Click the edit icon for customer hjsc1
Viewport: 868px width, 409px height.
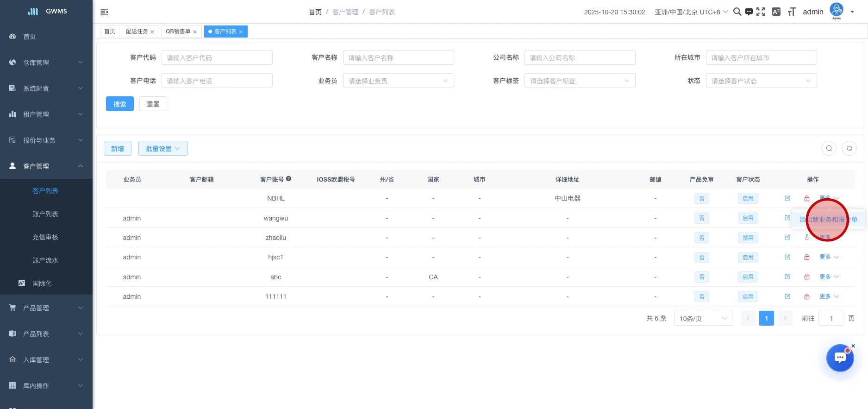(x=787, y=257)
